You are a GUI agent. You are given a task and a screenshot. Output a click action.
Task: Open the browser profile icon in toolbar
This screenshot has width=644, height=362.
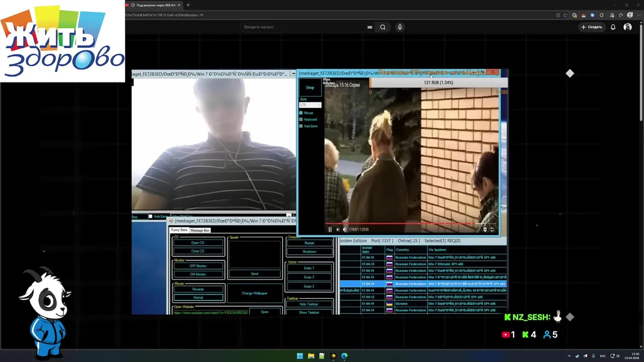[630, 15]
